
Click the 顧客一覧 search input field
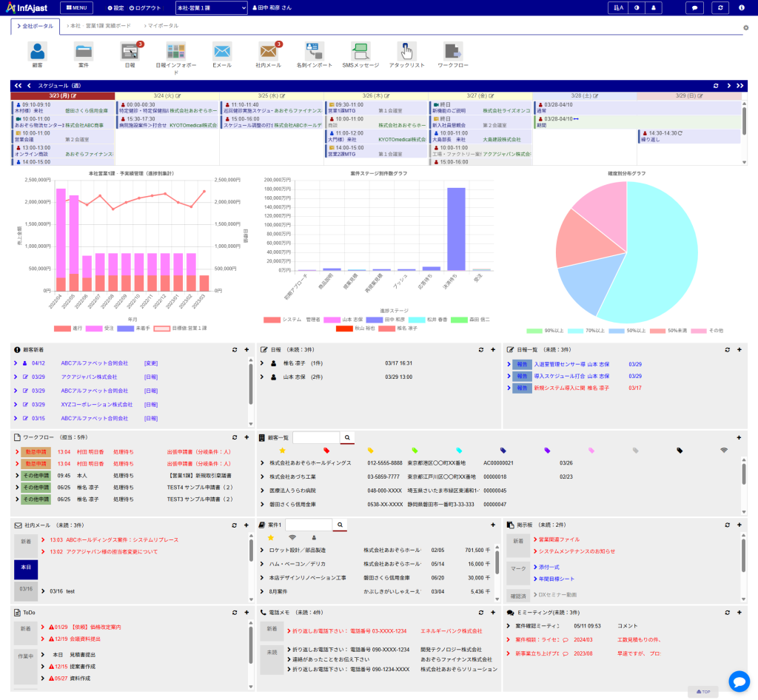pos(316,437)
